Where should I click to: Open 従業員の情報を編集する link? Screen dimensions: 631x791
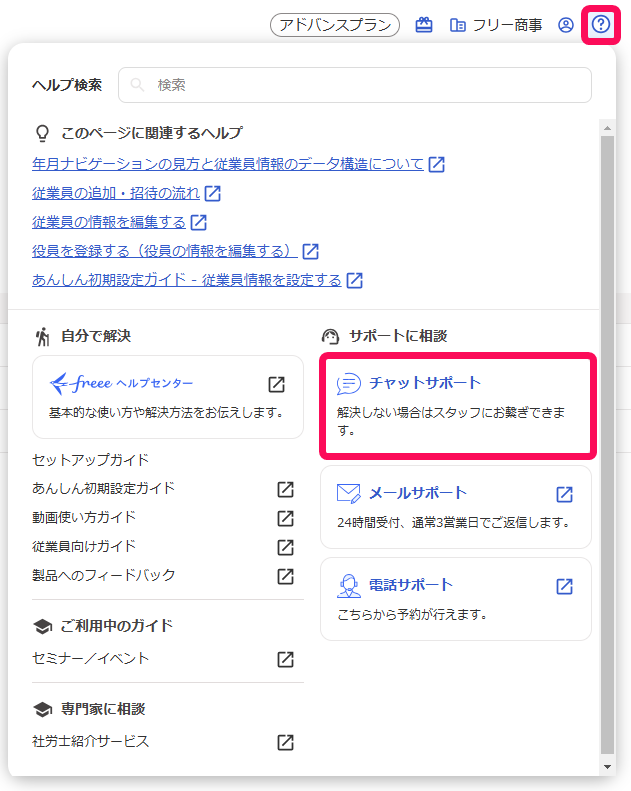click(x=109, y=222)
